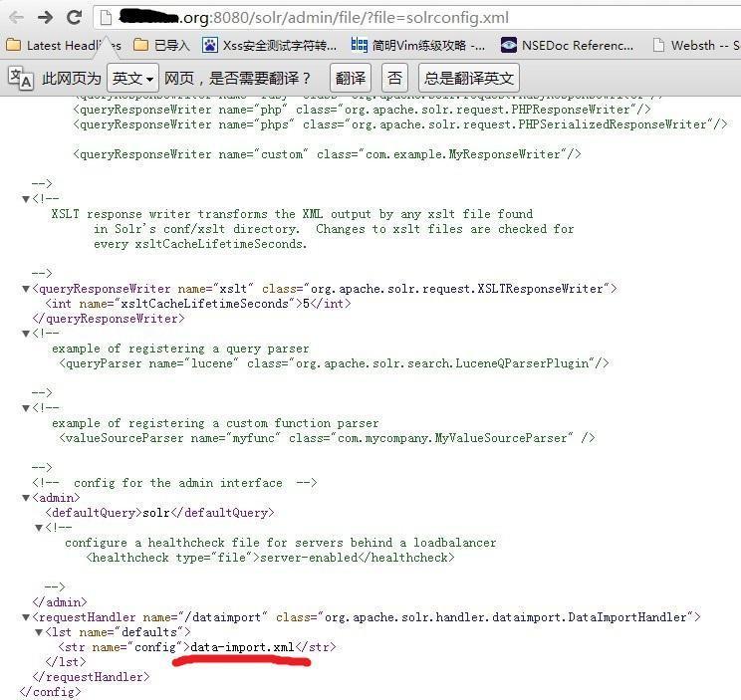Screen dimensions: 741x700
Task: Click 总是翻译英文 always translate button
Action: click(x=469, y=78)
